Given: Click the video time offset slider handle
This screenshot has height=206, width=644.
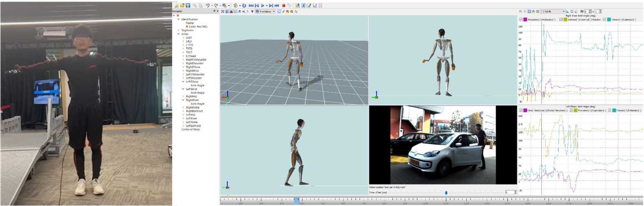Looking at the screenshot, I should pos(446,193).
